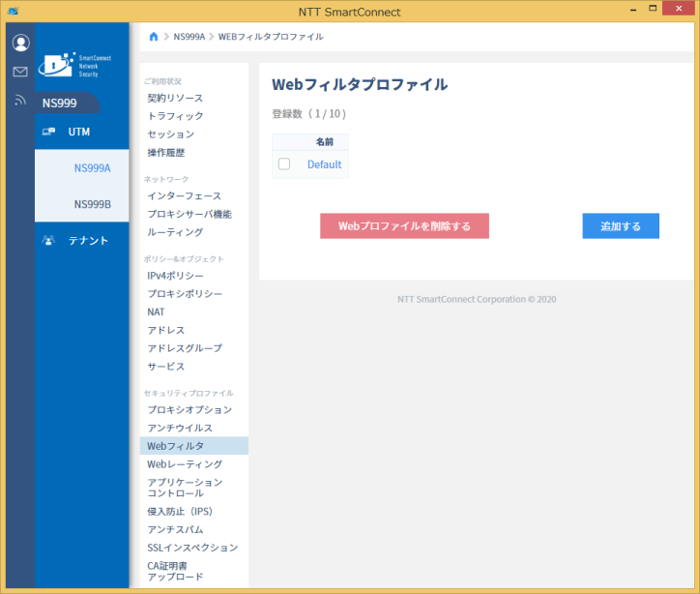Select NS999B in the sidebar
The height and width of the screenshot is (594, 700).
93,204
